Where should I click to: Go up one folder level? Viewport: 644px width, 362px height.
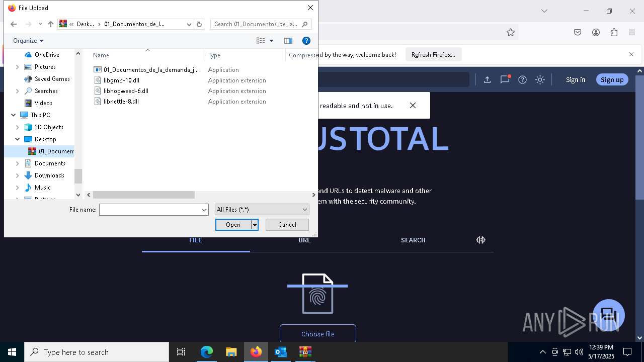pos(50,24)
